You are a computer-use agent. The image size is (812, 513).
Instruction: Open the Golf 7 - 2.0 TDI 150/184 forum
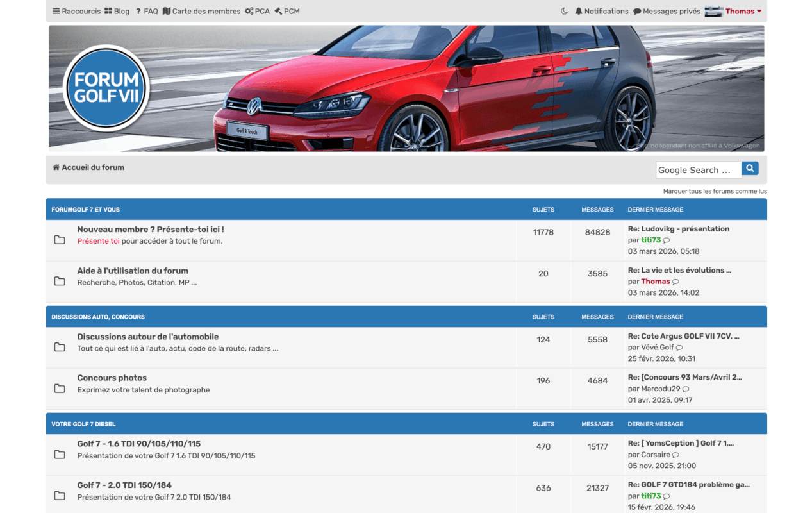[x=124, y=485]
